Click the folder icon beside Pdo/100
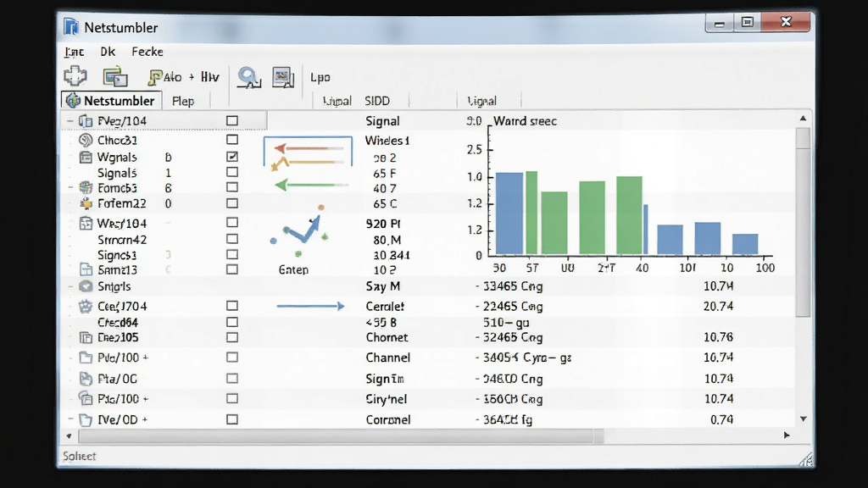Screen dimensions: 868x488 point(86,358)
